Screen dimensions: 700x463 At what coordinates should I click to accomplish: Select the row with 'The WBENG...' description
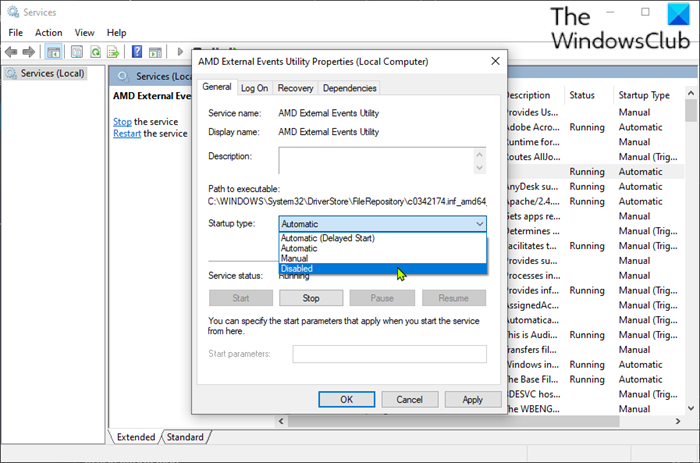(x=596, y=409)
